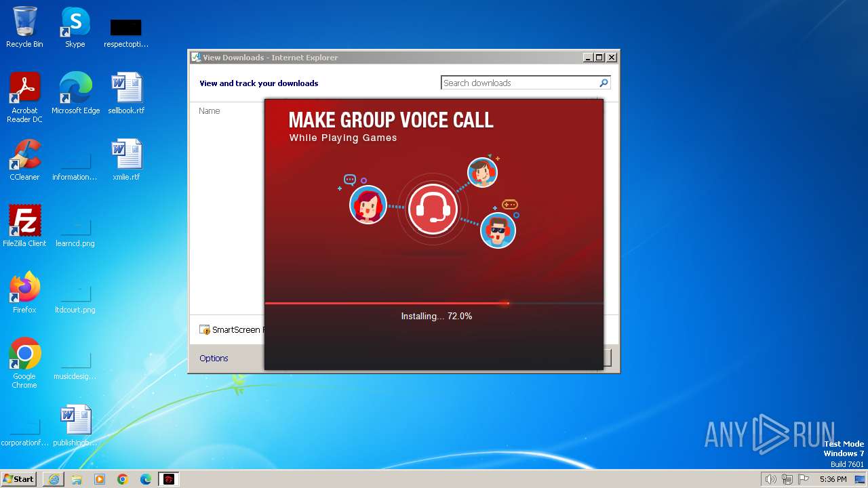Open the Action Center flag icon
The width and height of the screenshot is (868, 488).
click(804, 479)
